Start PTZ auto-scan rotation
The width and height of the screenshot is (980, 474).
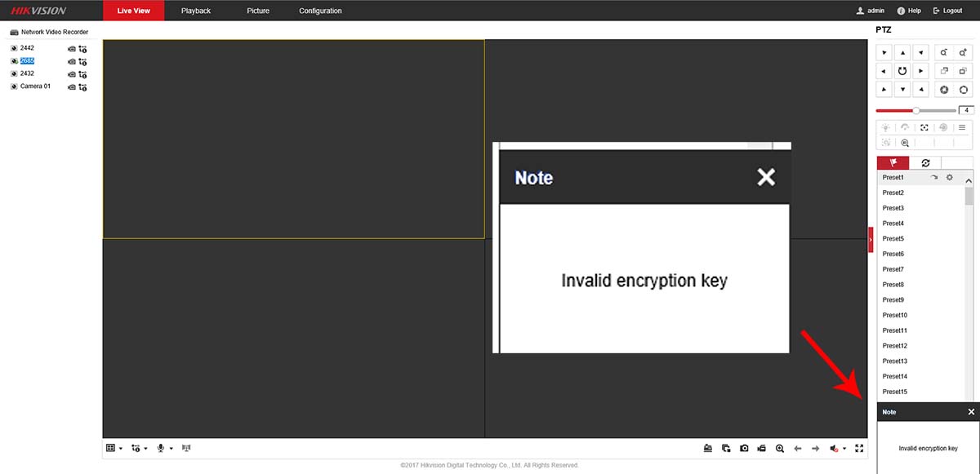[x=902, y=71]
